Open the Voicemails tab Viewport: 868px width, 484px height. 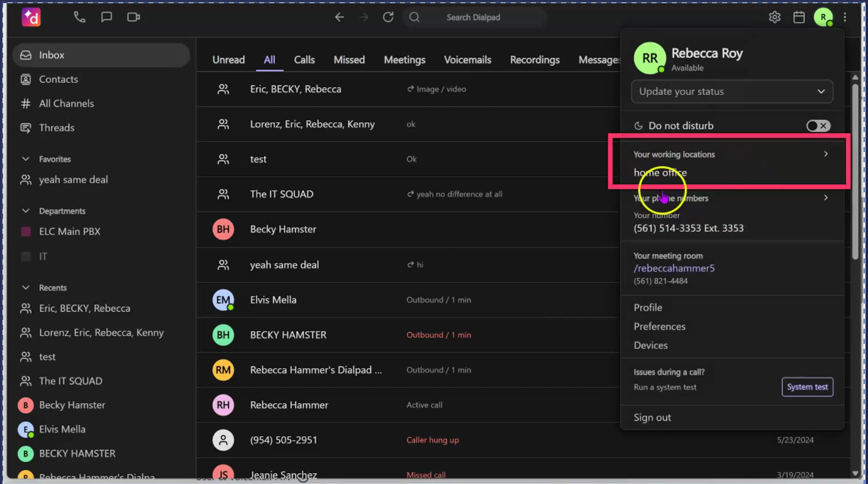tap(467, 60)
